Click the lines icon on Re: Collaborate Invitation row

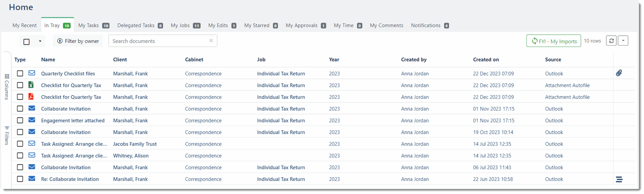coord(619,179)
